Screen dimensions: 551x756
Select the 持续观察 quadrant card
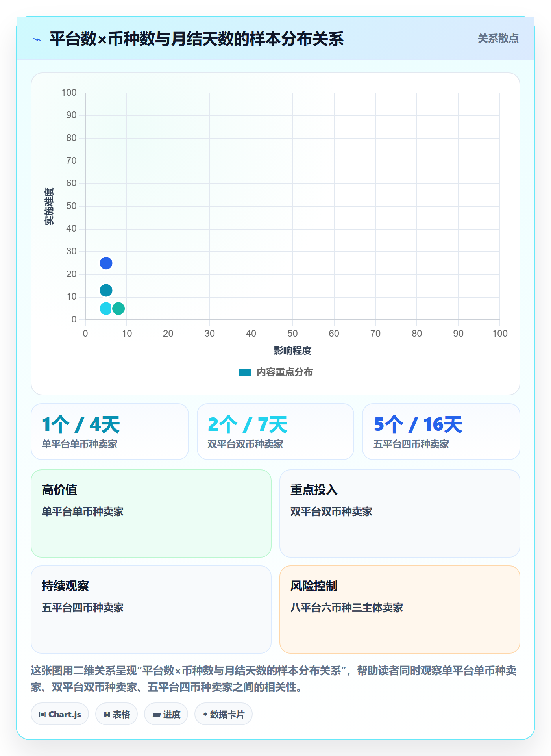click(151, 610)
